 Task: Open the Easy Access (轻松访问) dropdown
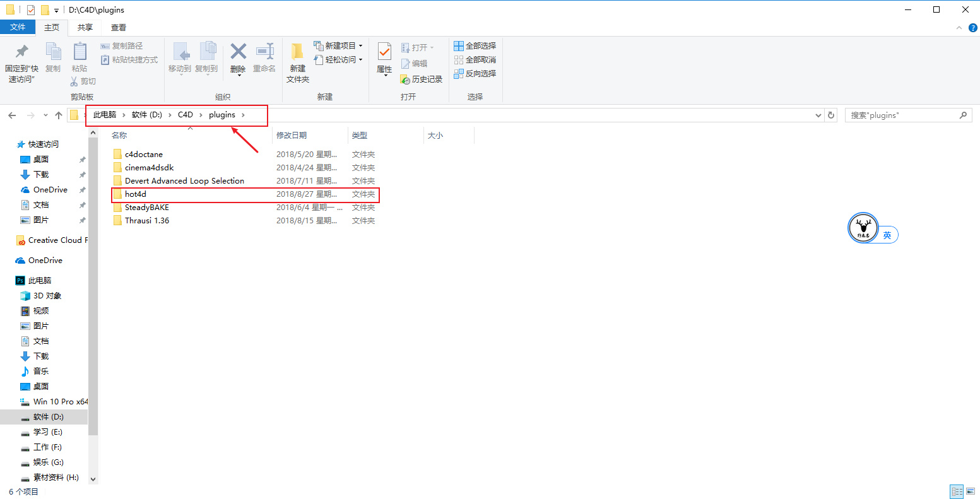pos(338,60)
